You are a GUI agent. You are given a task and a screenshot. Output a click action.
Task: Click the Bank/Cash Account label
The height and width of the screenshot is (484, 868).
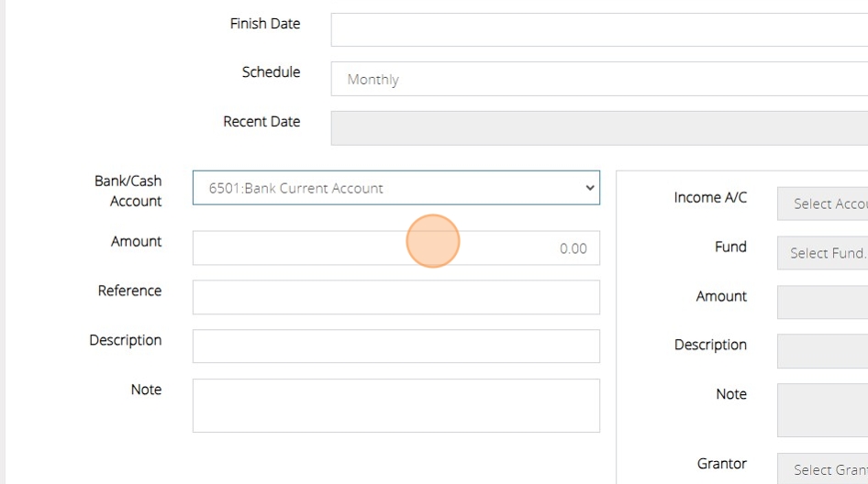[x=128, y=191]
